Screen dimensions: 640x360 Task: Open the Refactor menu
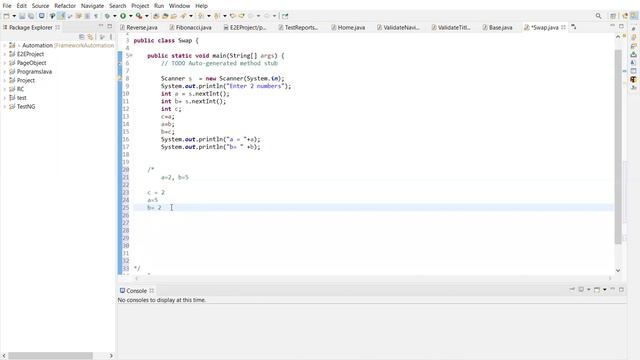click(x=65, y=6)
